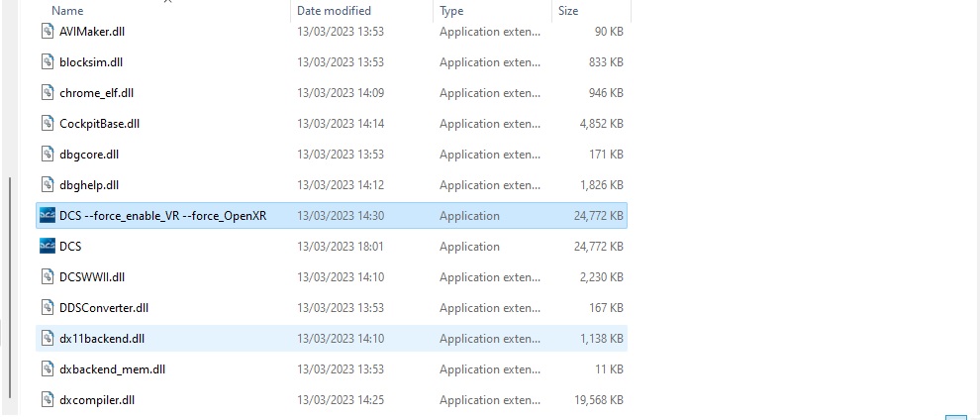Viewport: 980px width, 420px height.
Task: Select the CockpitBase.dll file name
Action: 99,123
